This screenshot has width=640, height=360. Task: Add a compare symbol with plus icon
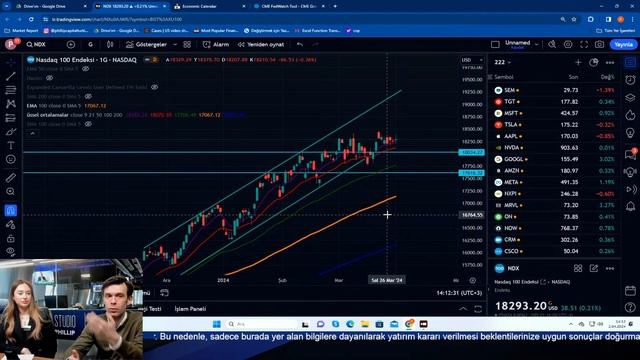point(71,44)
